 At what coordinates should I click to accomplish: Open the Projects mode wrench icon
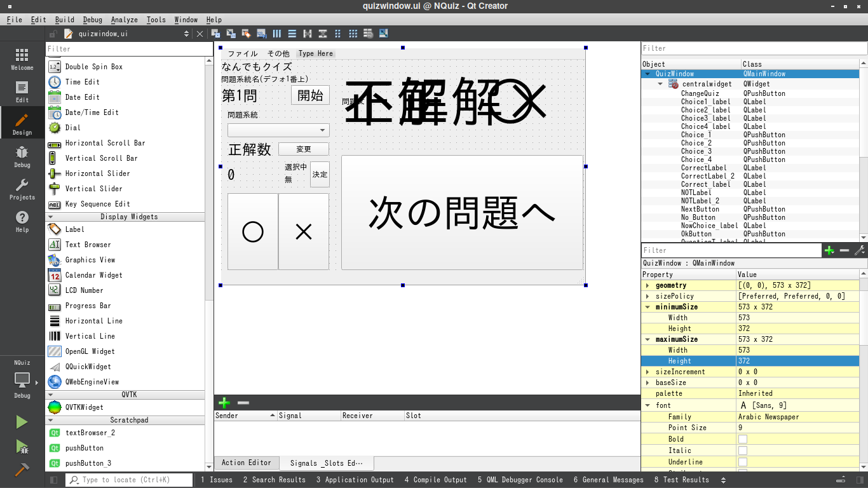(x=22, y=188)
